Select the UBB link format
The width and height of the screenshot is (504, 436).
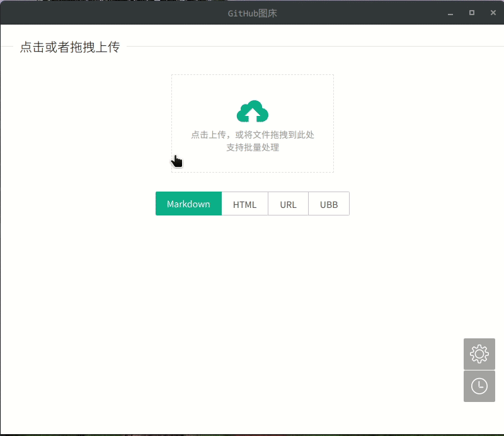tap(329, 204)
